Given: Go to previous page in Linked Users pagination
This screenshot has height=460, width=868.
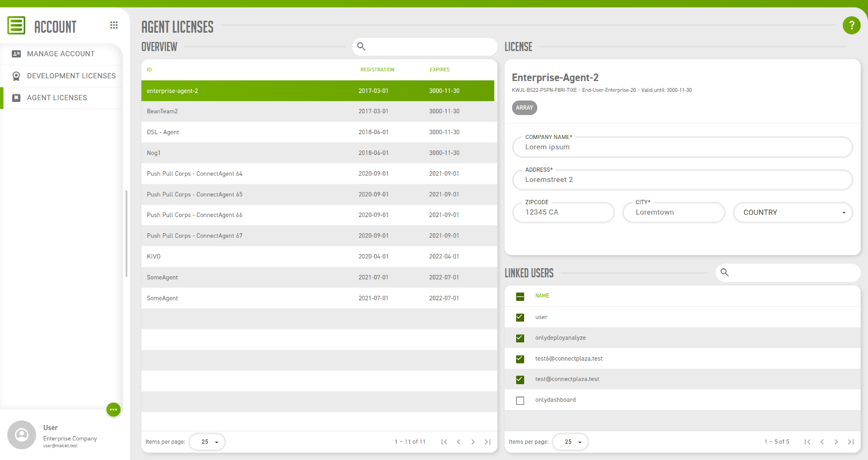Looking at the screenshot, I should (822, 442).
